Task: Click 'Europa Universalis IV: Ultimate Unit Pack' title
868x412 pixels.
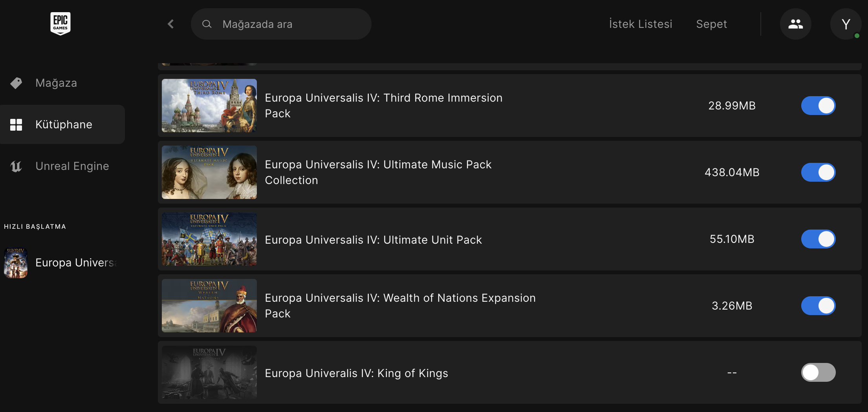Action: coord(373,240)
